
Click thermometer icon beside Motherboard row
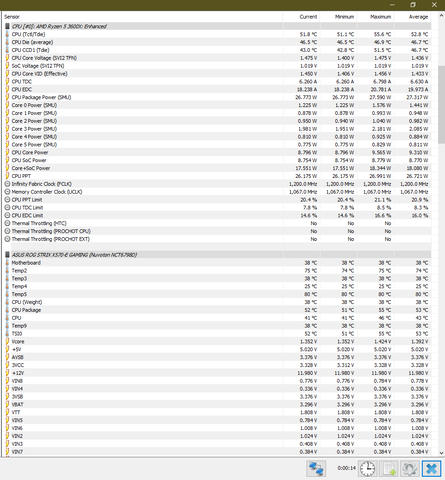click(7, 263)
